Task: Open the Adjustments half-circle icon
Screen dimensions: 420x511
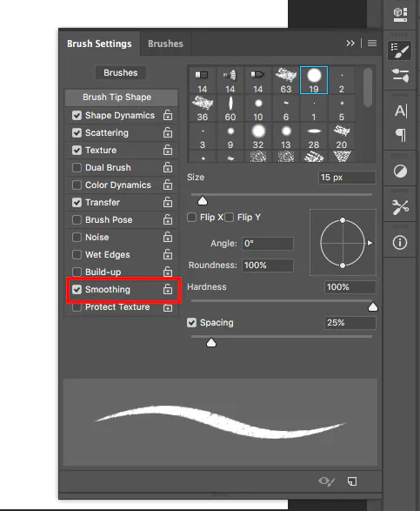Action: [x=400, y=171]
